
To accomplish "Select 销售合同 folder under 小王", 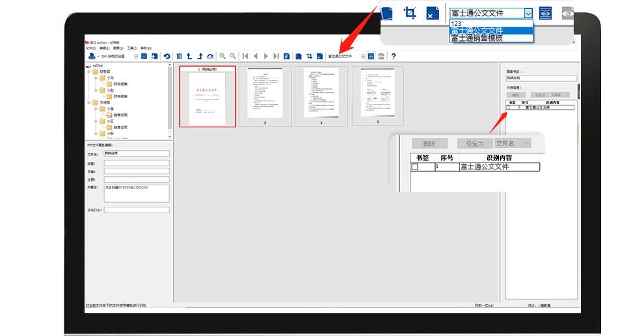I will click(120, 127).
